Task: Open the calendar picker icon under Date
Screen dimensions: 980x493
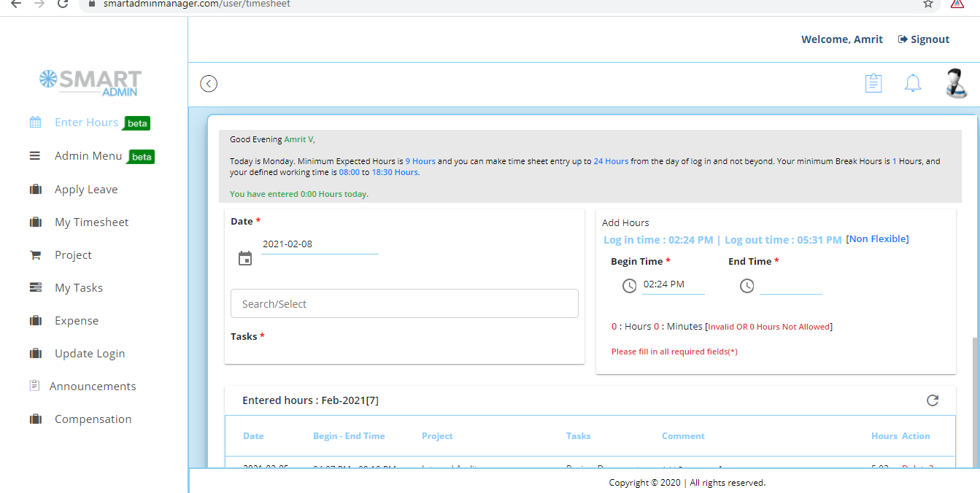Action: (244, 257)
